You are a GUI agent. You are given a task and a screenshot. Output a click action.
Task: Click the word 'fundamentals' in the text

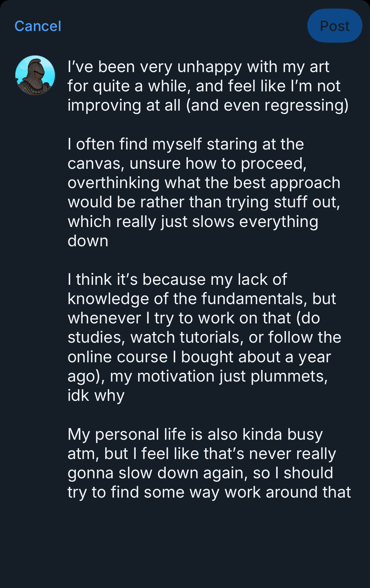tap(252, 299)
